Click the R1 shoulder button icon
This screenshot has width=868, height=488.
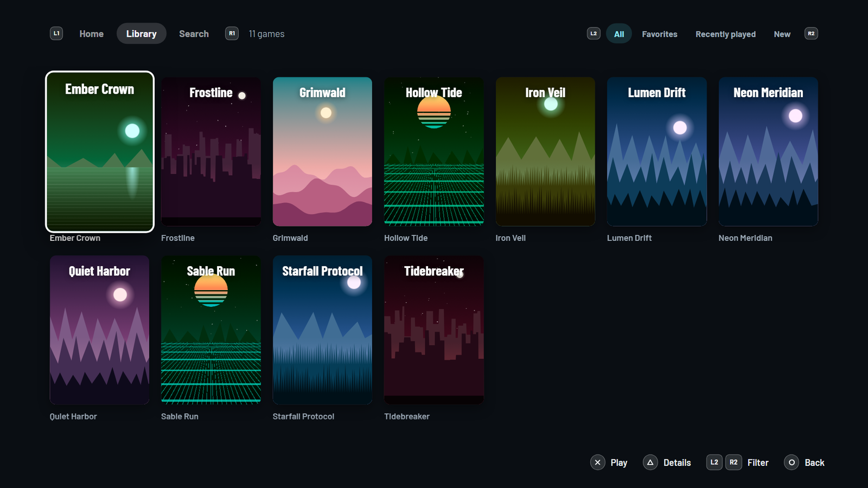(x=232, y=34)
